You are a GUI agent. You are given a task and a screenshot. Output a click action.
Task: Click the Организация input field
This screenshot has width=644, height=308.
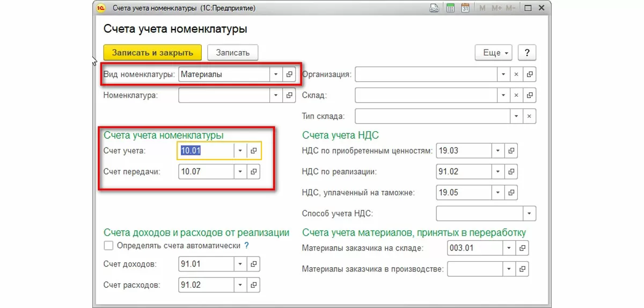tap(426, 75)
